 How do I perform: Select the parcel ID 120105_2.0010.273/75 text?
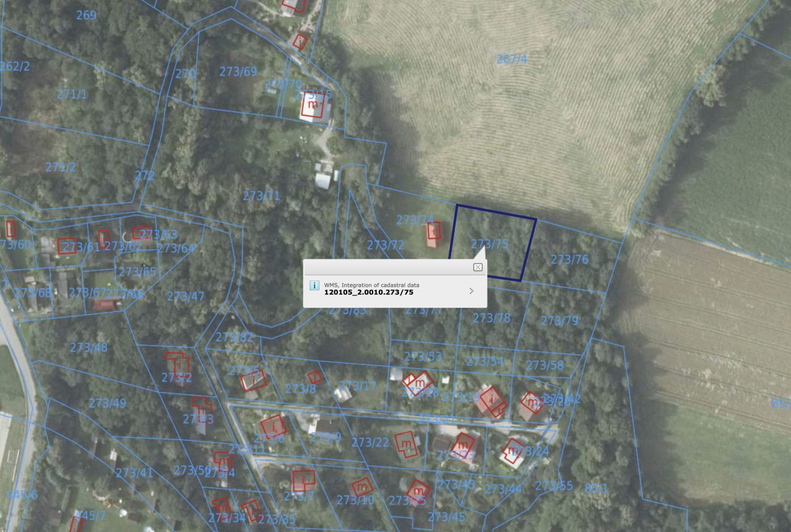click(369, 292)
